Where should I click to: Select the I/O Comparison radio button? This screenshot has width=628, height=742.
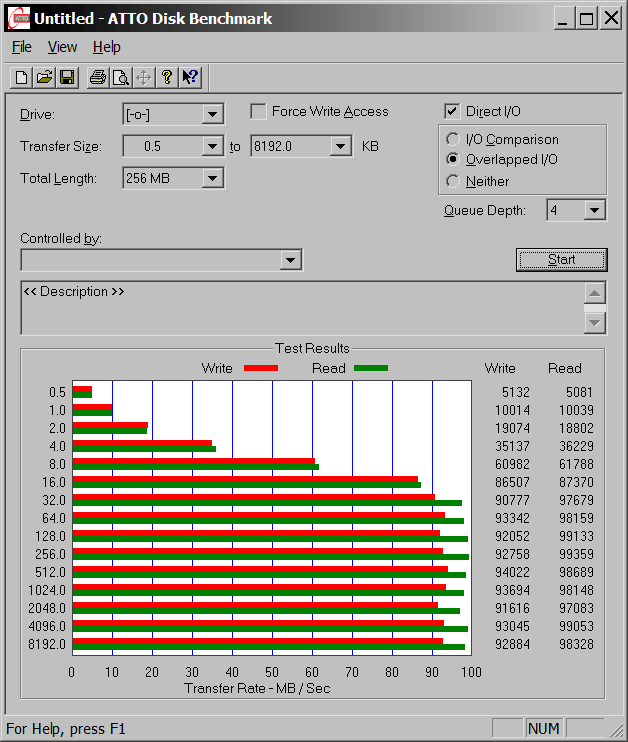(x=453, y=140)
